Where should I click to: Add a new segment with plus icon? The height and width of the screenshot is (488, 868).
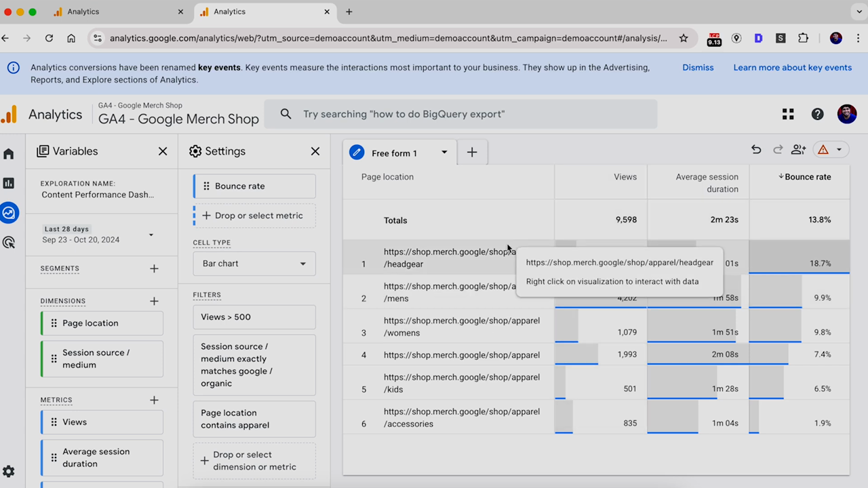(154, 268)
